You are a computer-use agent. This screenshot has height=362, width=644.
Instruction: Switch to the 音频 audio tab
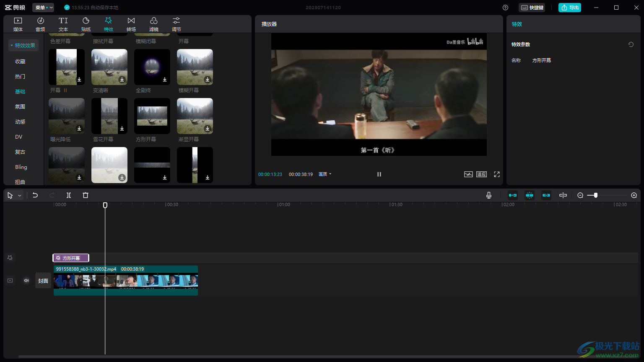tap(41, 24)
